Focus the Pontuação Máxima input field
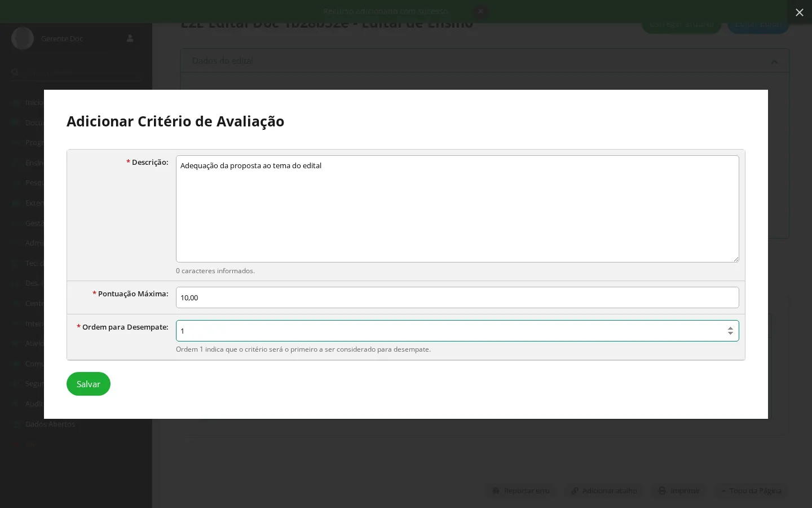Screen dimensions: 812x508 coord(457,297)
